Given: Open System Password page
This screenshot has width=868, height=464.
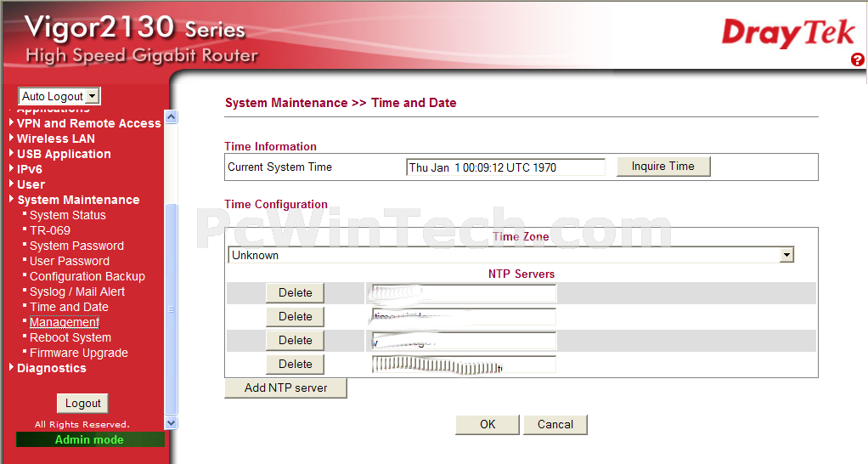Looking at the screenshot, I should point(76,246).
